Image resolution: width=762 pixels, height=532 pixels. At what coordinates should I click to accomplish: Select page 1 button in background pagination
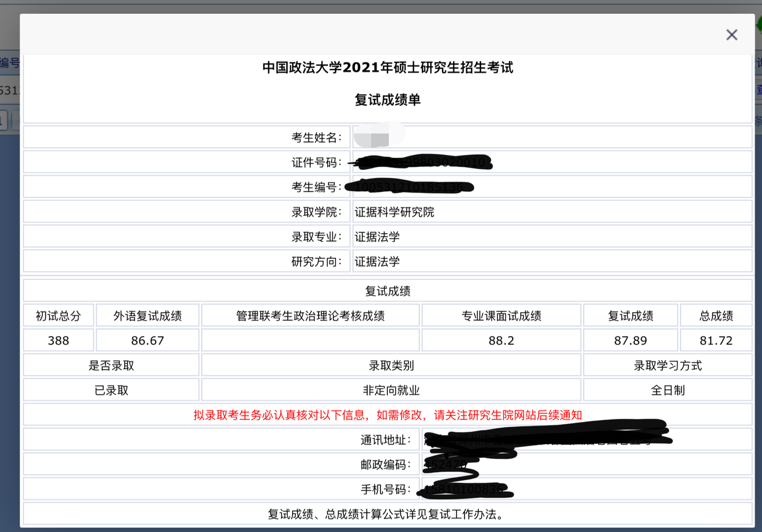click(2, 120)
